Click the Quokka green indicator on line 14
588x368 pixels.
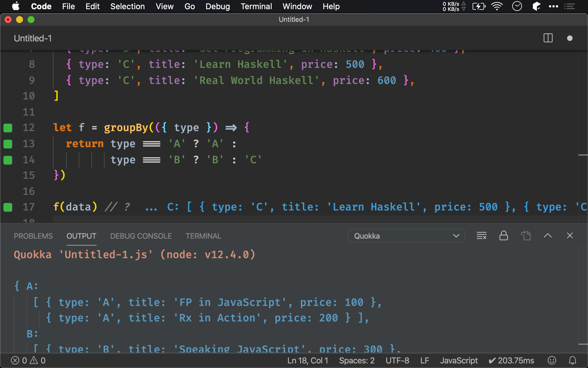[8, 160]
